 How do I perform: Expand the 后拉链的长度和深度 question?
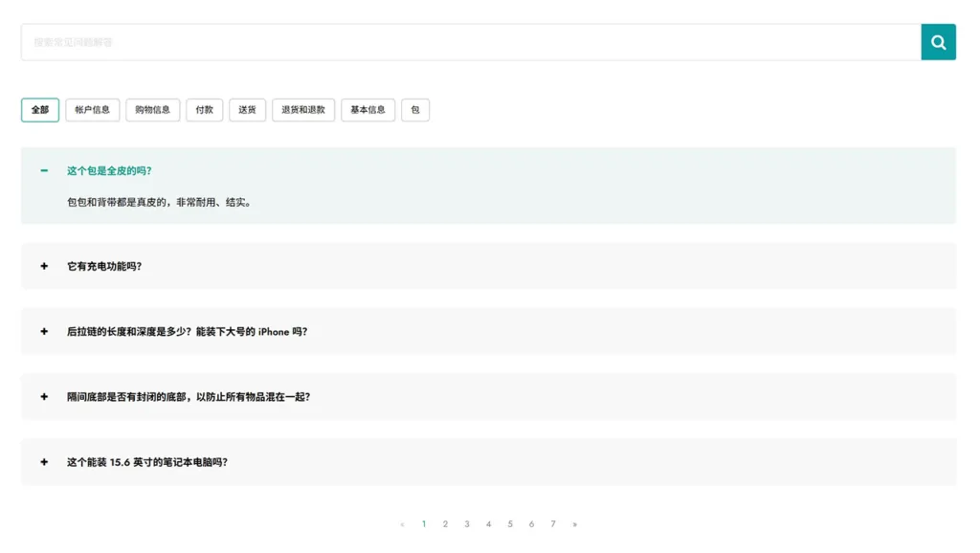(187, 332)
